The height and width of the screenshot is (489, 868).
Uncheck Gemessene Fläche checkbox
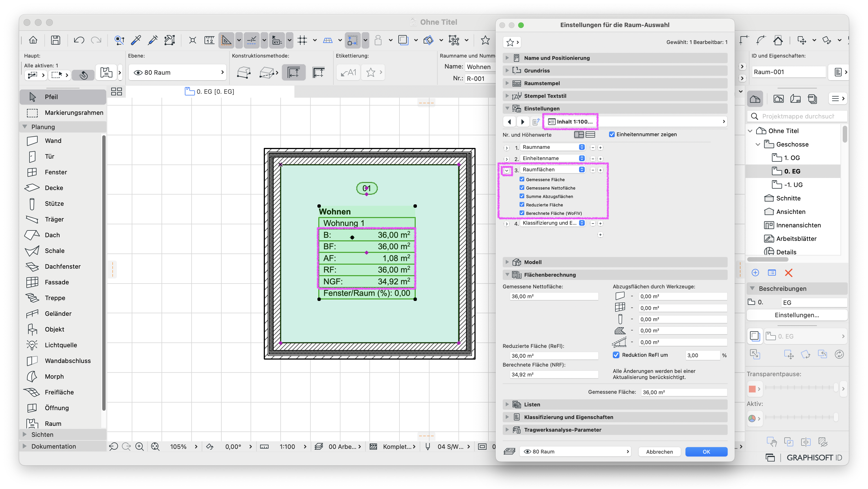pos(522,179)
